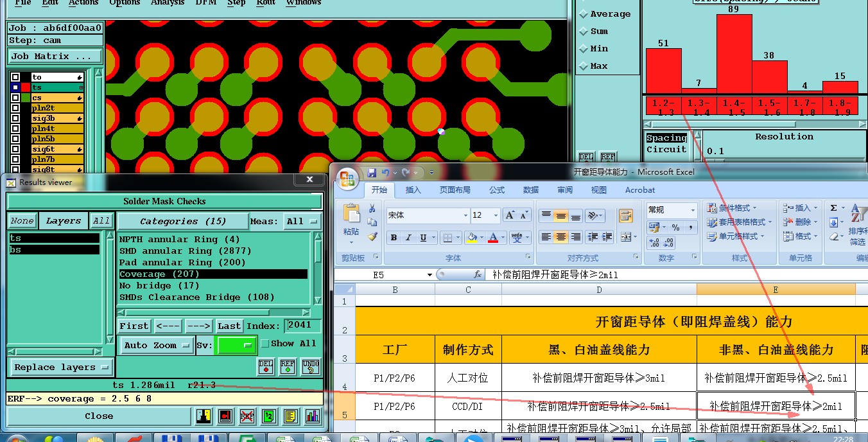This screenshot has width=868, height=442.
Task: Click REF icon in Results viewer
Action: pos(288,367)
